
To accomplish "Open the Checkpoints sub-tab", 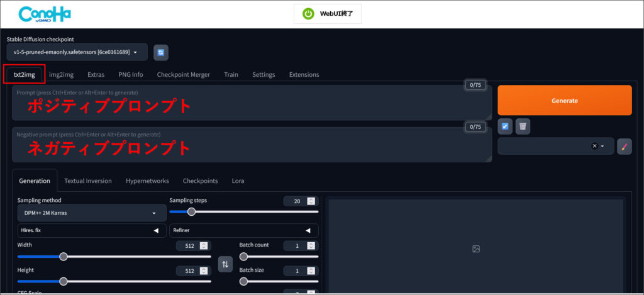I will [201, 181].
